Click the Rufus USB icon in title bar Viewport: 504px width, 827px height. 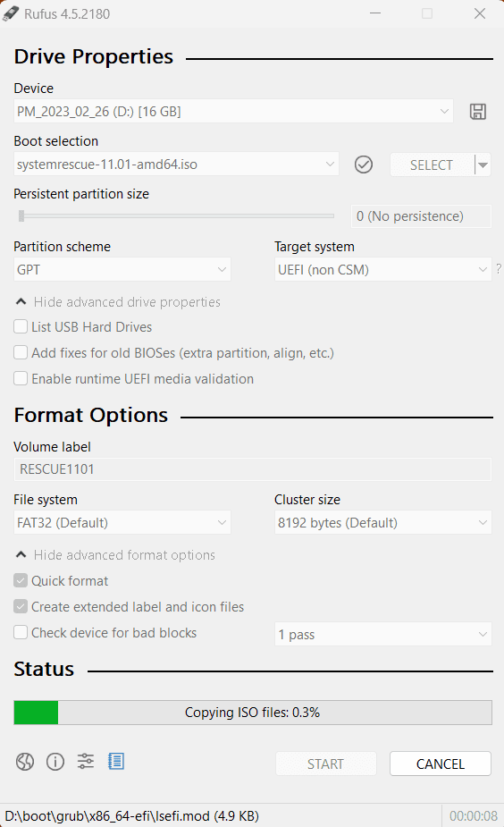pyautogui.click(x=11, y=13)
